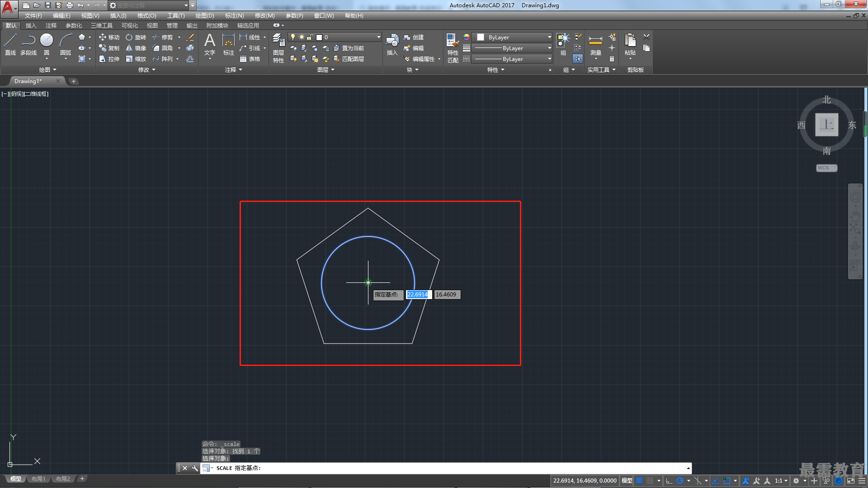This screenshot has height=488, width=868.
Task: Click the 测量 (Measure) tool
Action: (595, 44)
